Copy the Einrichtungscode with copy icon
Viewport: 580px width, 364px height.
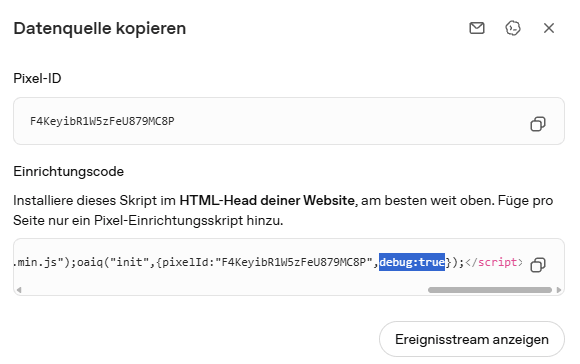(538, 264)
